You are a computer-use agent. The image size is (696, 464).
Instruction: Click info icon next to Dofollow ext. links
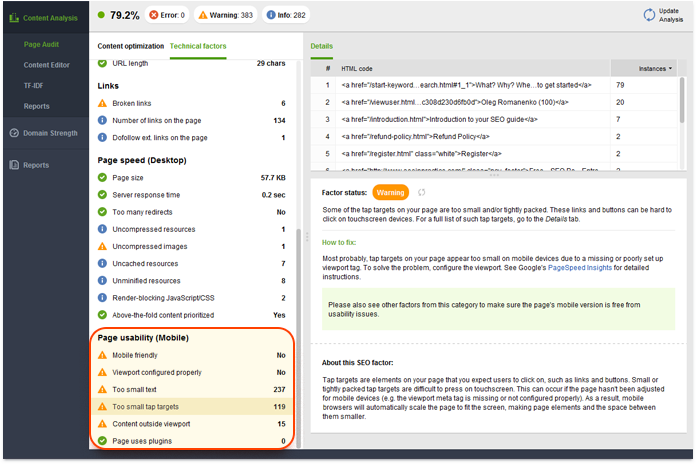pos(102,138)
